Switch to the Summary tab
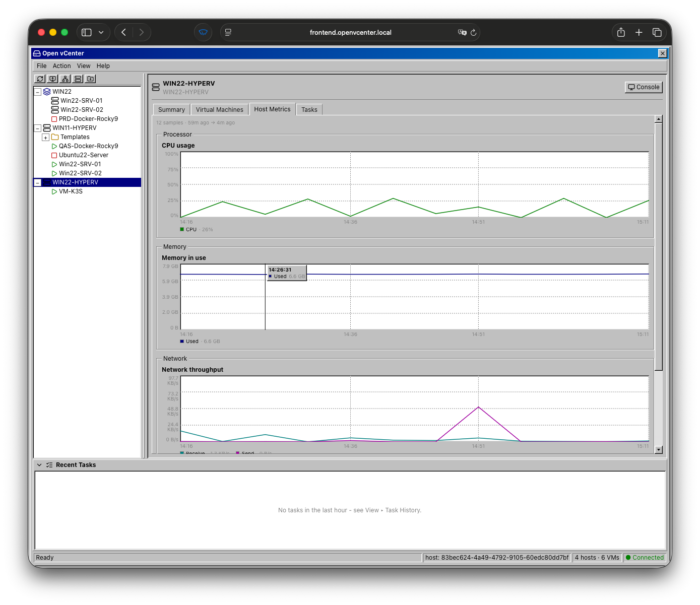The height and width of the screenshot is (605, 700). [171, 110]
